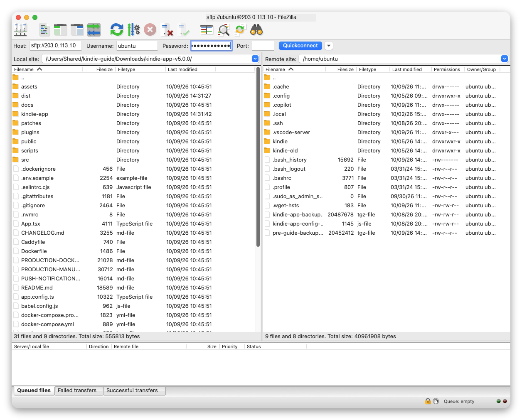522x420 pixels.
Task: Click the folder icon next to assets
Action: tap(16, 86)
